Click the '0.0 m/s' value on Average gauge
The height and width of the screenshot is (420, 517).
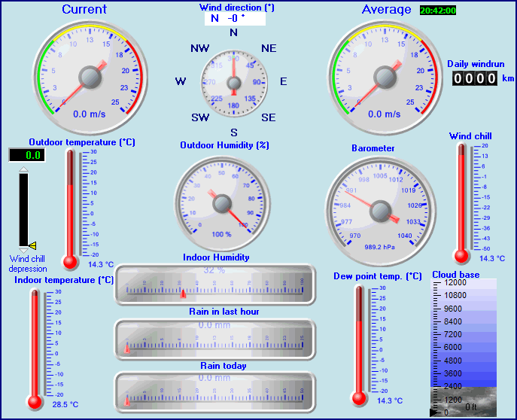click(x=384, y=114)
